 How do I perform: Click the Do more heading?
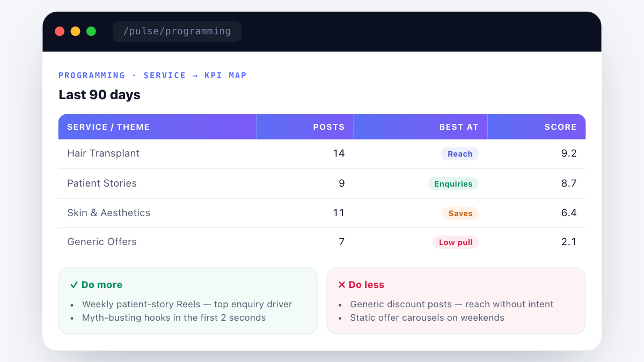(96, 285)
